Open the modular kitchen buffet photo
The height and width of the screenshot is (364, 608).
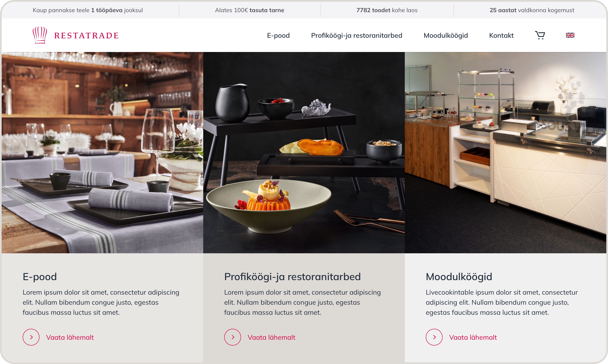(505, 153)
